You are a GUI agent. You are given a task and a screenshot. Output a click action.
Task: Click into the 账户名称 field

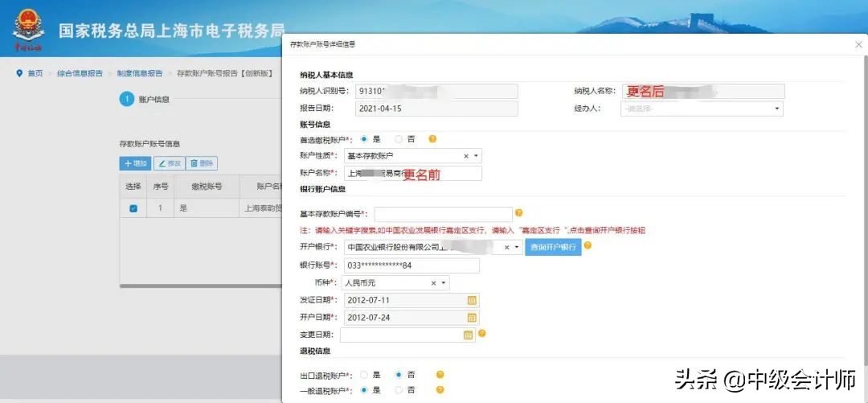[413, 174]
